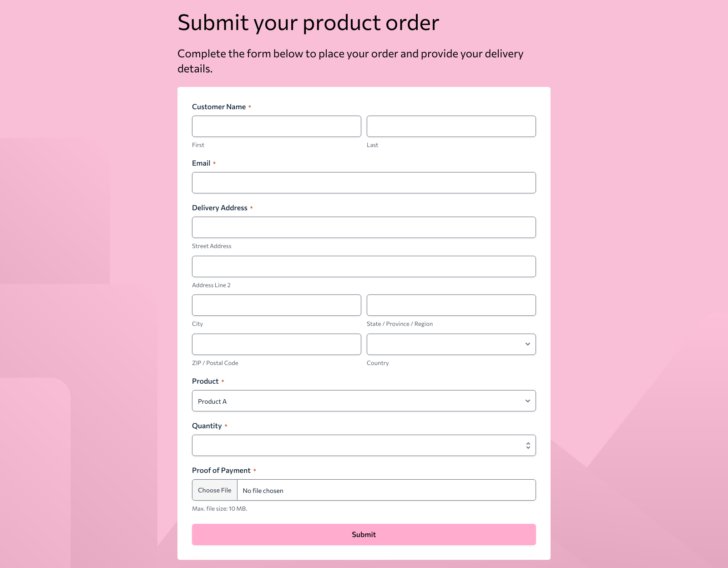Click the City input field
Image resolution: width=728 pixels, height=568 pixels.
point(276,305)
